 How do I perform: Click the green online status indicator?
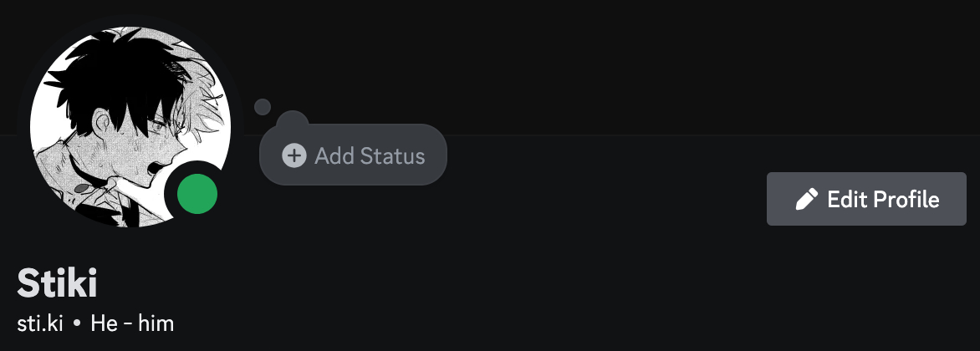click(197, 196)
